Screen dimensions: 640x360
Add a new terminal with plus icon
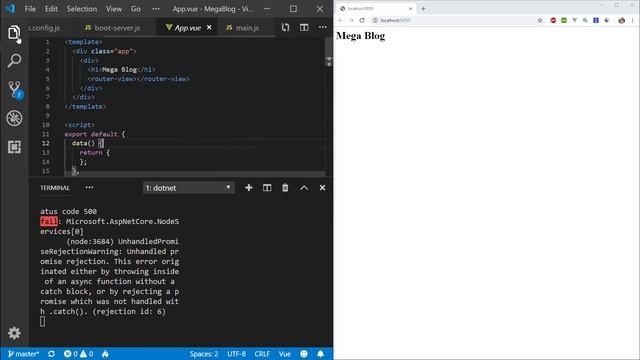point(249,188)
